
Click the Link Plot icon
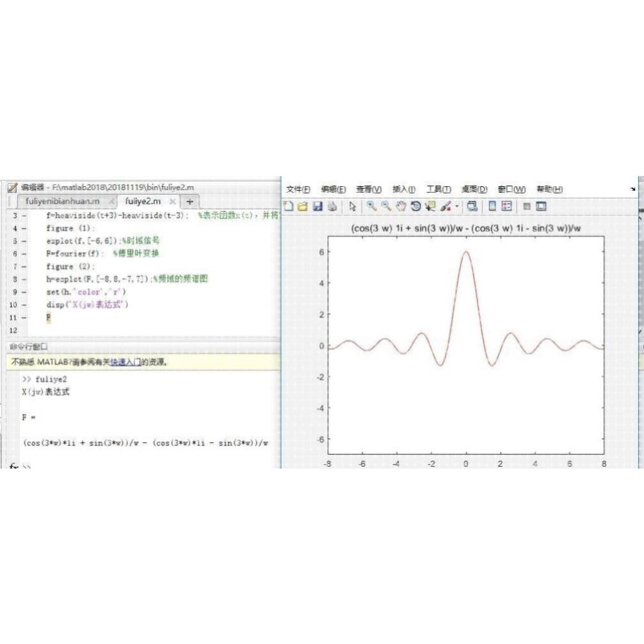coord(472,206)
